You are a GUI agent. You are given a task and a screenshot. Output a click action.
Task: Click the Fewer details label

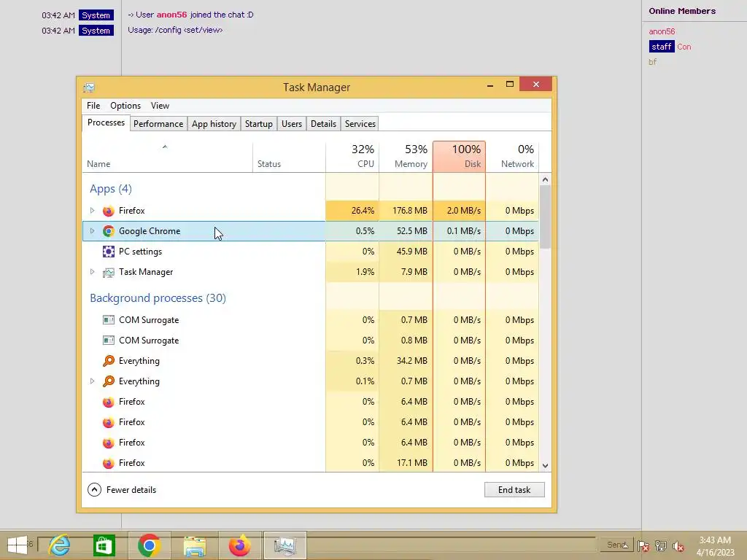[131, 489]
